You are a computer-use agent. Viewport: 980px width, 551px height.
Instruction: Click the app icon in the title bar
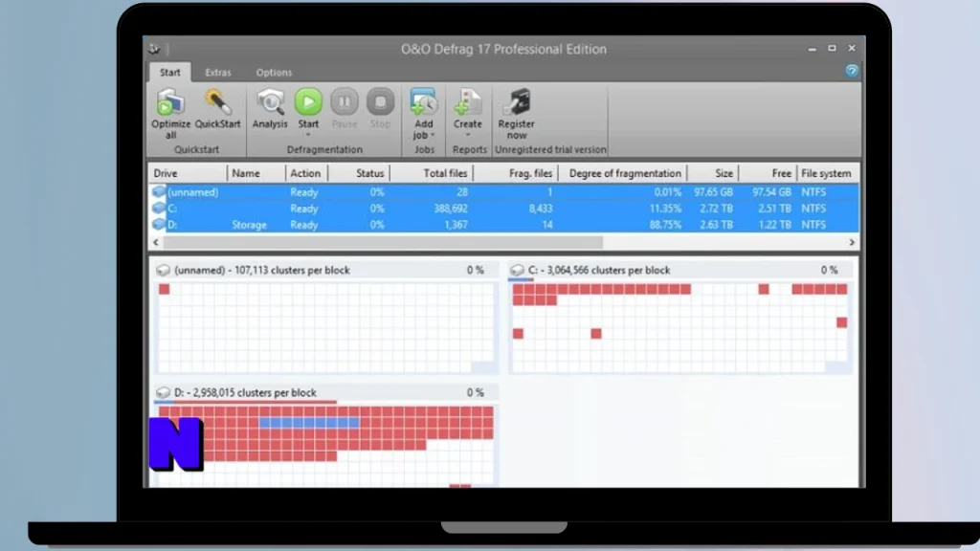[x=154, y=49]
